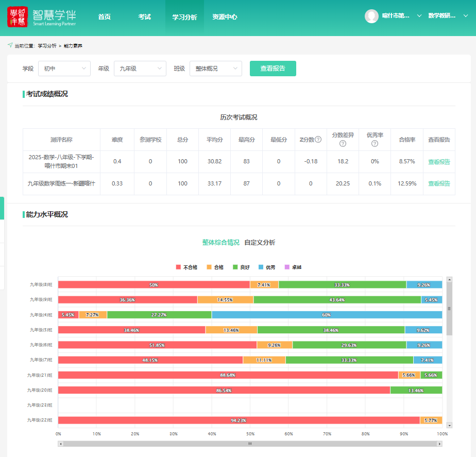This screenshot has height=457, width=476.
Task: Open the 学段 dropdown showing 初中
Action: pyautogui.click(x=64, y=69)
